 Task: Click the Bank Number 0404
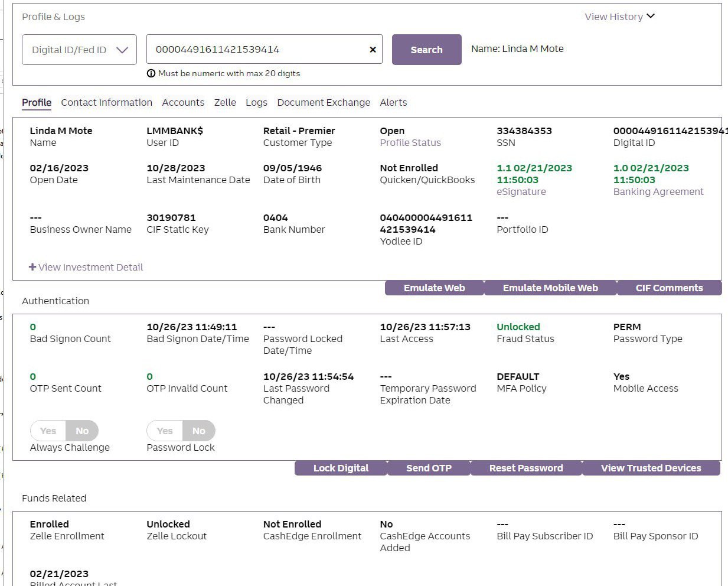(x=276, y=217)
